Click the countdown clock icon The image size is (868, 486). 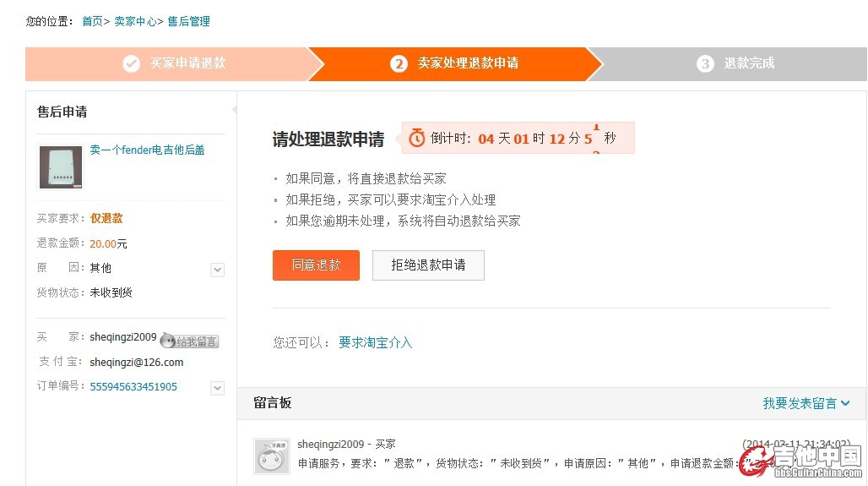coord(417,139)
